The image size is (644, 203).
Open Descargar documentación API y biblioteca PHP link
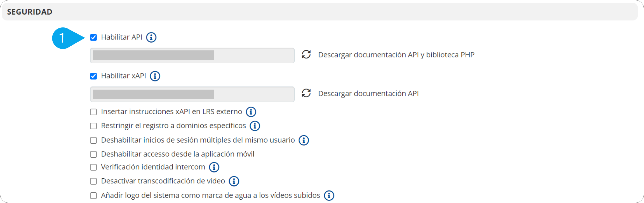[396, 55]
